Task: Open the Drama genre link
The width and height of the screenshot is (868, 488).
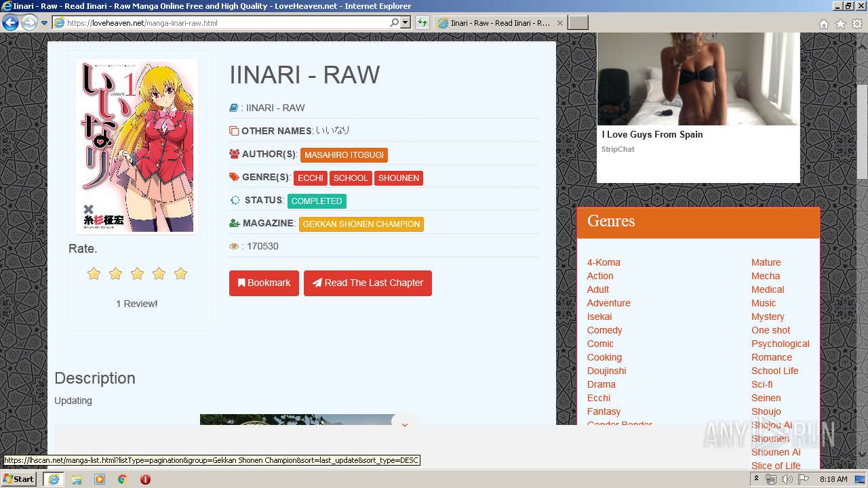Action: coord(601,384)
